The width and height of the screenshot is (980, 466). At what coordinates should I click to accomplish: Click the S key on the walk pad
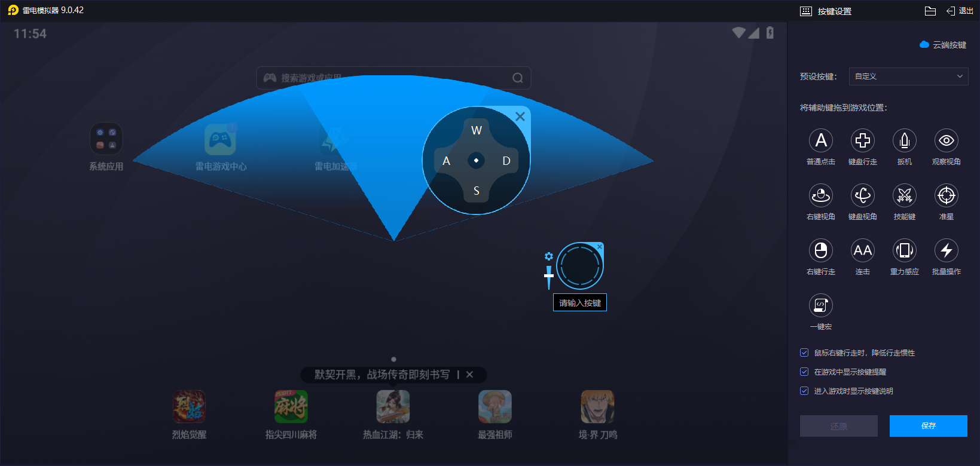click(477, 191)
